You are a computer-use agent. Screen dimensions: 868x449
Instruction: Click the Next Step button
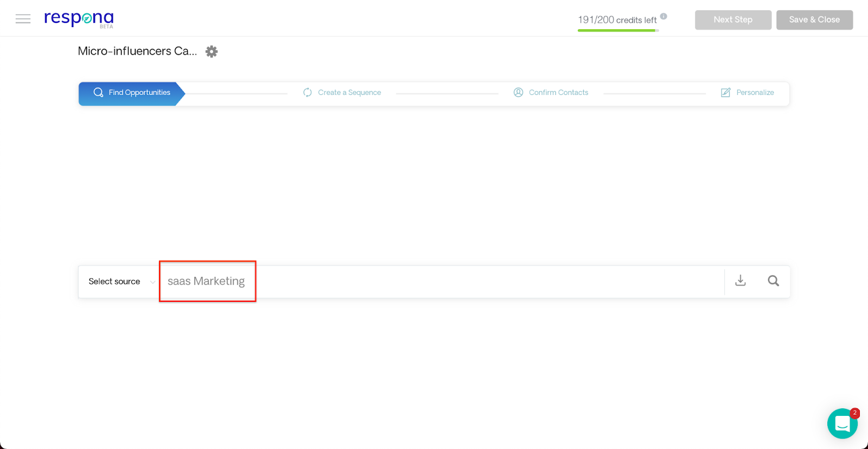click(733, 20)
